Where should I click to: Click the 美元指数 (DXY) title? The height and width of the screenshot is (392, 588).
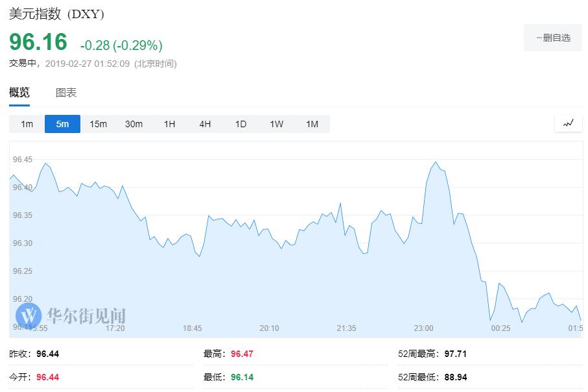56,14
